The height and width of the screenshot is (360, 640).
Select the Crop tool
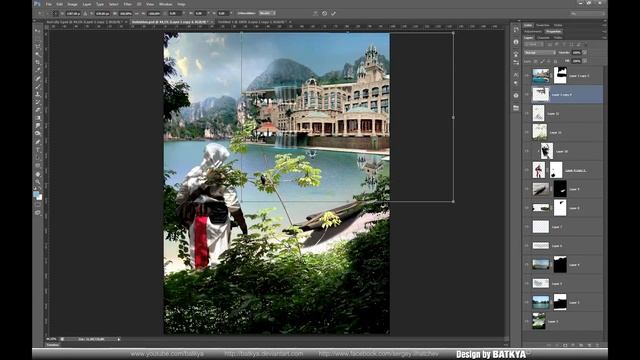(38, 62)
